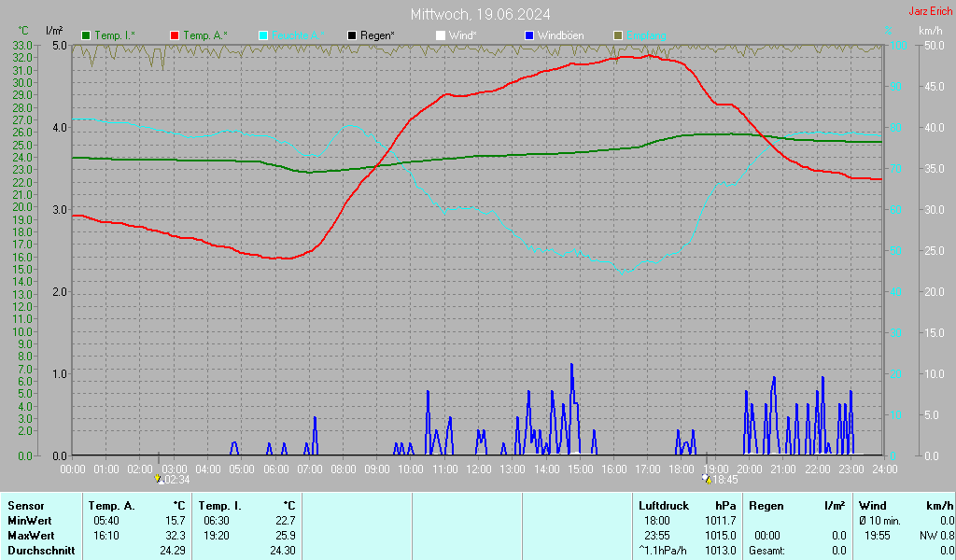
Task: Click Temp. A. minimum value '15.7'
Action: 175,521
